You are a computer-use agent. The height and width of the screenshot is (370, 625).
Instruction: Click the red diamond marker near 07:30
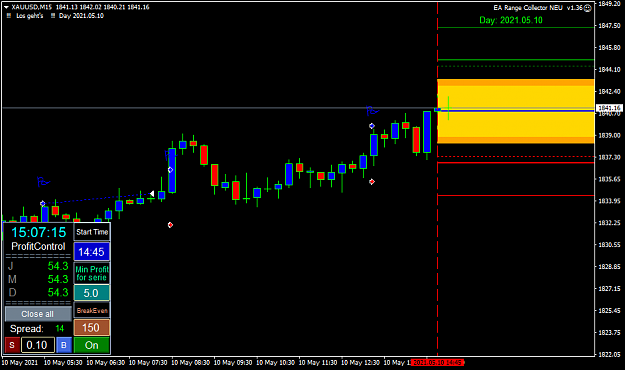click(x=170, y=225)
